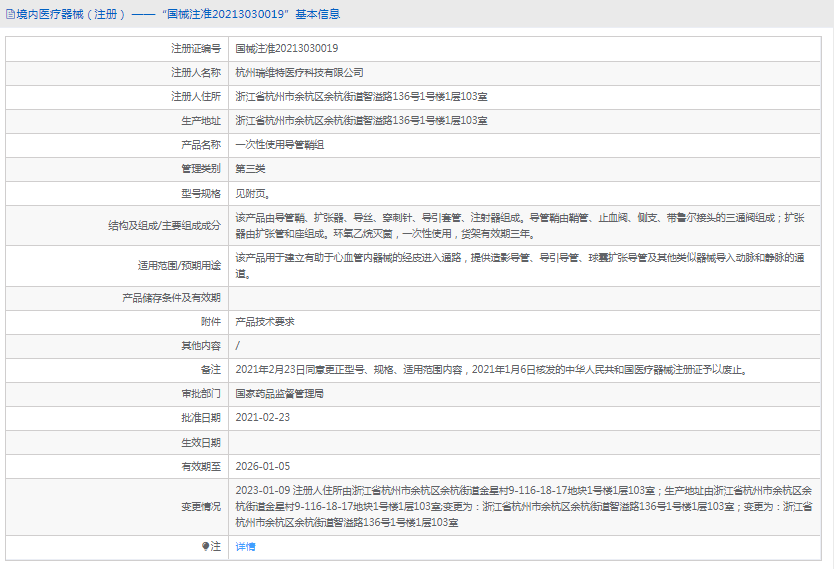Click the 注册人住所 address value

[x=361, y=96]
